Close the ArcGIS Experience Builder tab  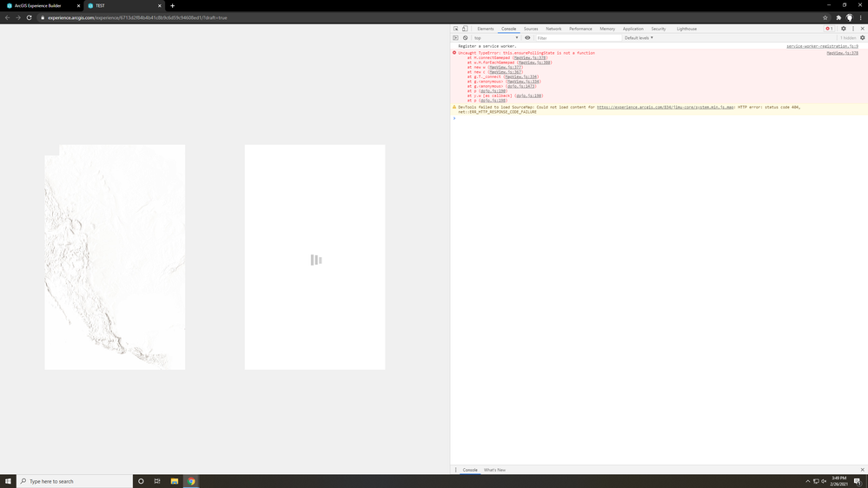coord(78,5)
